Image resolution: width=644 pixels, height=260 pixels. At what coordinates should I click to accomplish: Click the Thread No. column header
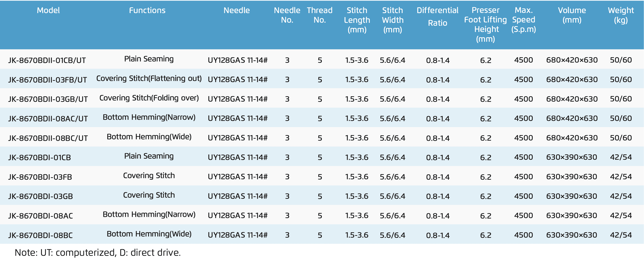320,15
